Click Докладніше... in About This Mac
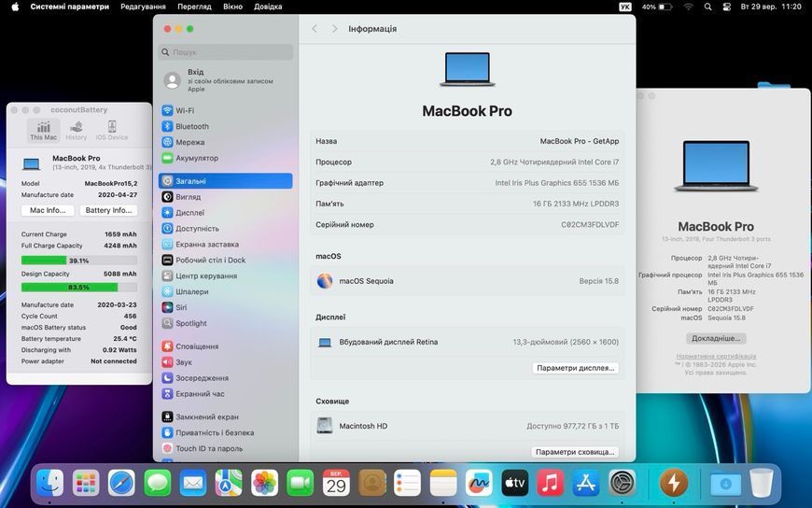The width and height of the screenshot is (812, 508). (x=716, y=338)
